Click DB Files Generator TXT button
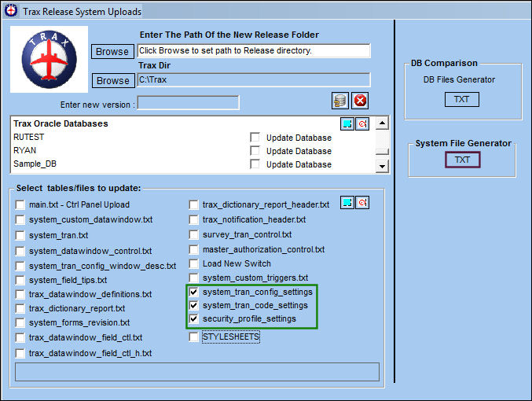The width and height of the screenshot is (532, 401). coord(462,100)
